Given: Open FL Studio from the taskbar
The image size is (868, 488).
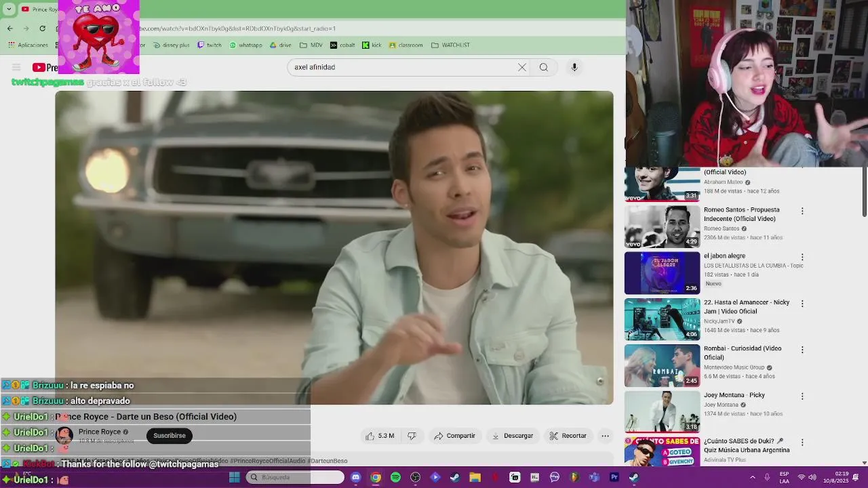Looking at the screenshot, I should [575, 477].
